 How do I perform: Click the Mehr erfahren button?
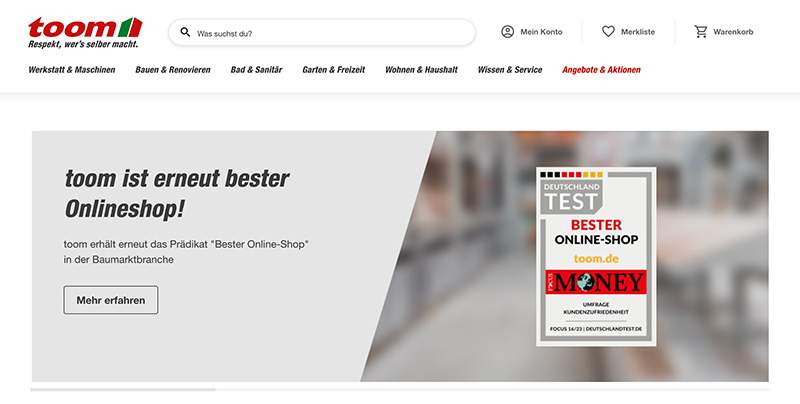tap(111, 300)
